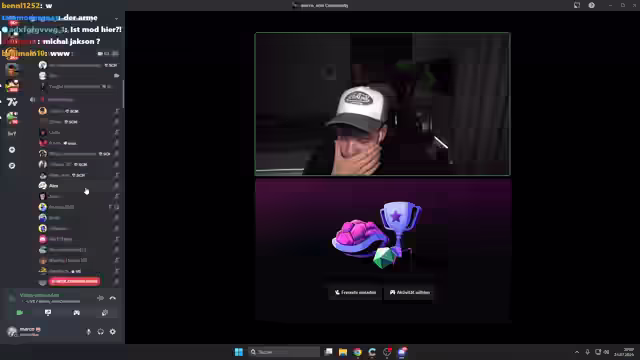The width and height of the screenshot is (640, 360).
Task: Deafen audio with the headphones icon
Action: pyautogui.click(x=100, y=332)
